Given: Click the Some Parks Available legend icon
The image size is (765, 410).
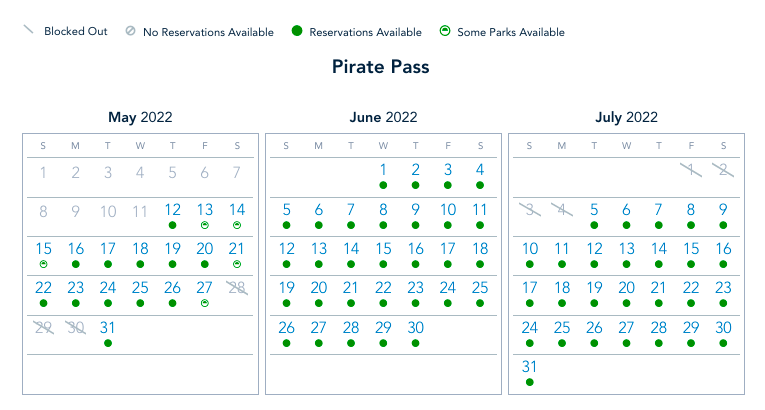Looking at the screenshot, I should (444, 32).
